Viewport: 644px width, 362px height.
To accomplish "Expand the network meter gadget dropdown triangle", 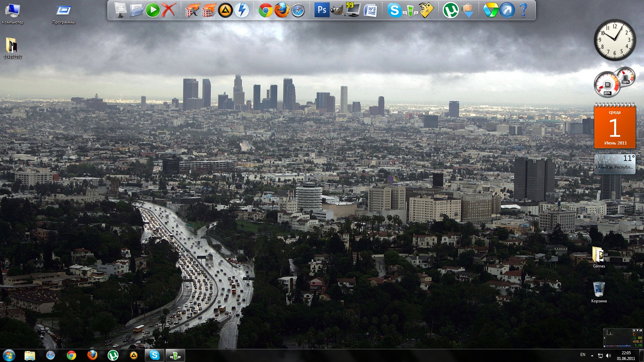I will coord(637,330).
